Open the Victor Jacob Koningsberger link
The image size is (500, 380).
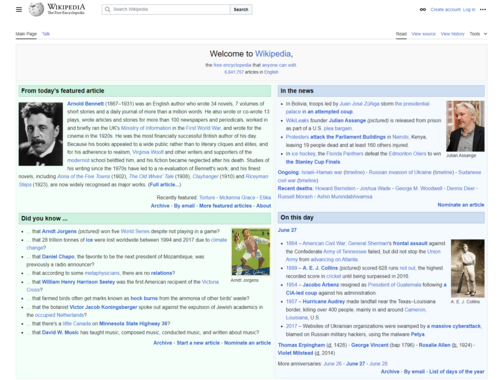[x=103, y=307]
